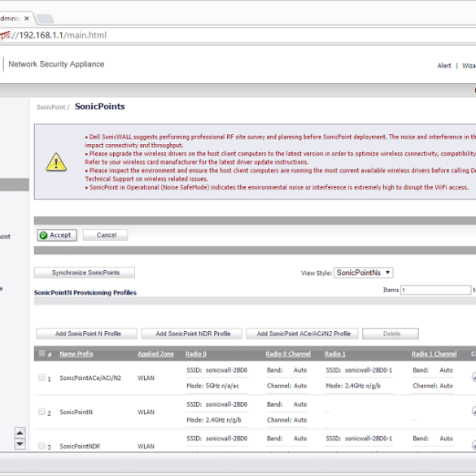Click the configure icon for SonicPointN row

click(474, 411)
